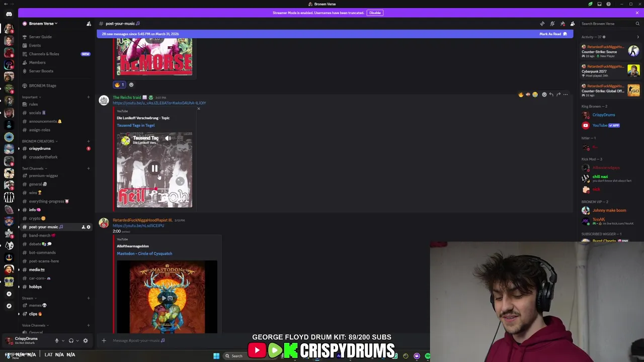Viewport: 644px width, 362px height.
Task: Click the search magnifier icon in header
Action: click(637, 24)
